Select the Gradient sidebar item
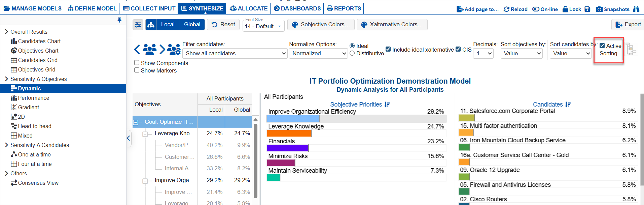 [x=28, y=107]
